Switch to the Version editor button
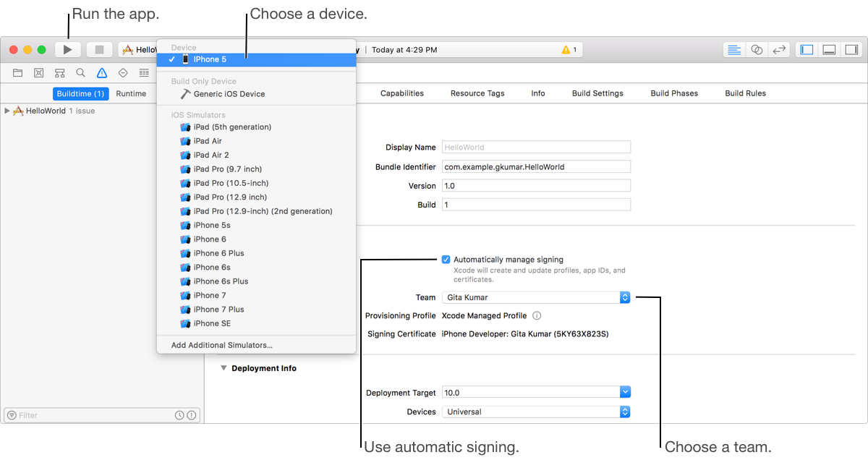This screenshot has width=868, height=460. [x=778, y=50]
